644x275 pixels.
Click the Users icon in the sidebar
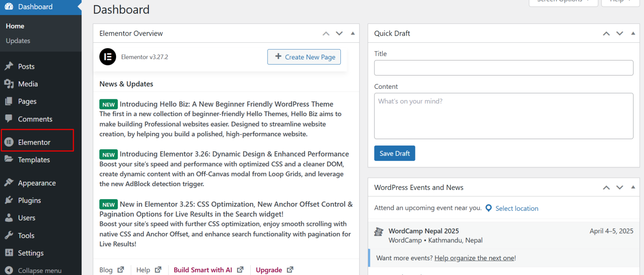[10, 218]
